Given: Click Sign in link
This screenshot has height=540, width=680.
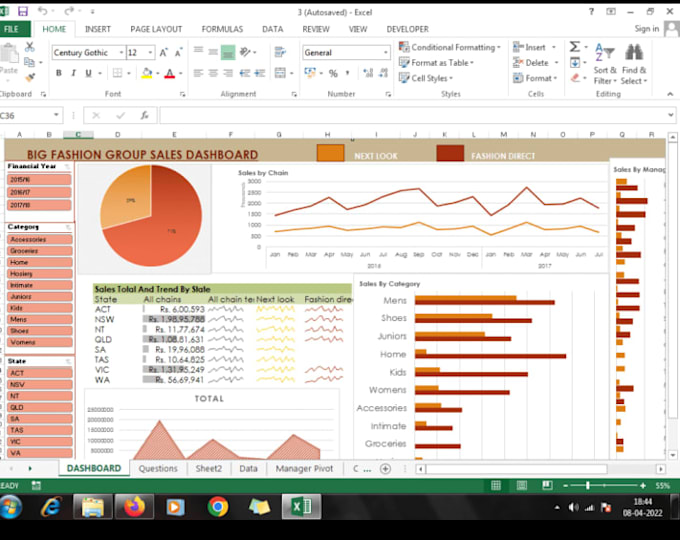Looking at the screenshot, I should pos(647,29).
